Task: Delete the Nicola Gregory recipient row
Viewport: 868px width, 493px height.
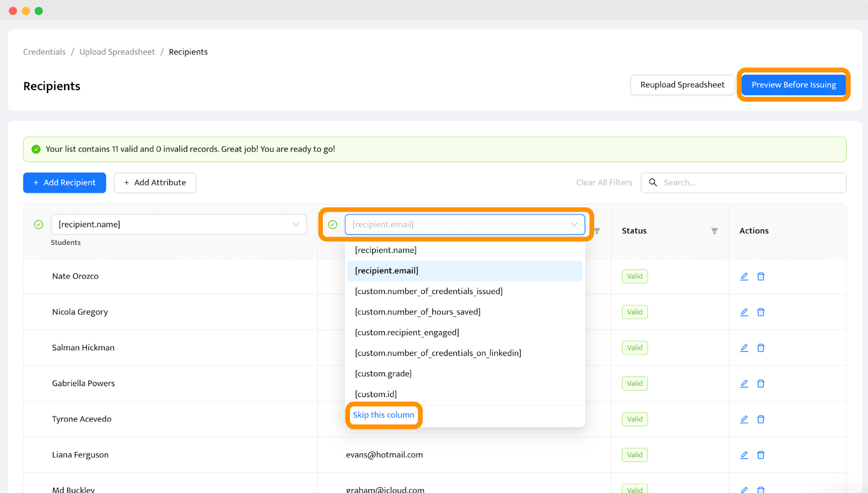Action: point(761,312)
